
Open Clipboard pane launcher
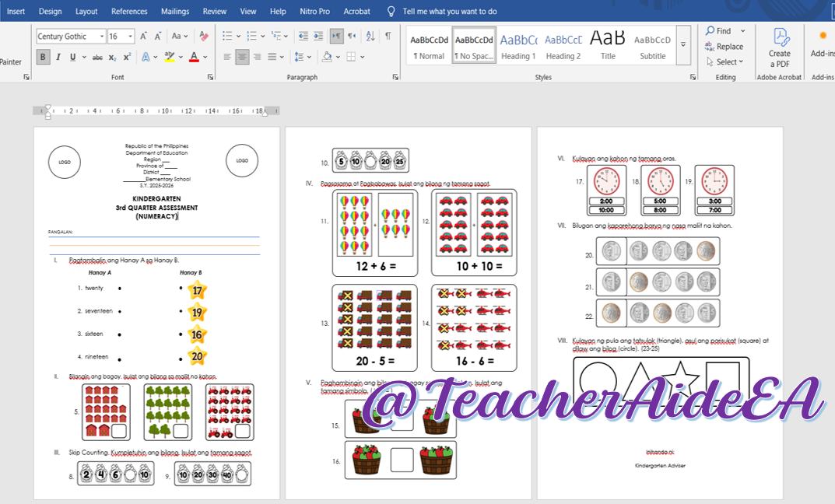point(26,77)
